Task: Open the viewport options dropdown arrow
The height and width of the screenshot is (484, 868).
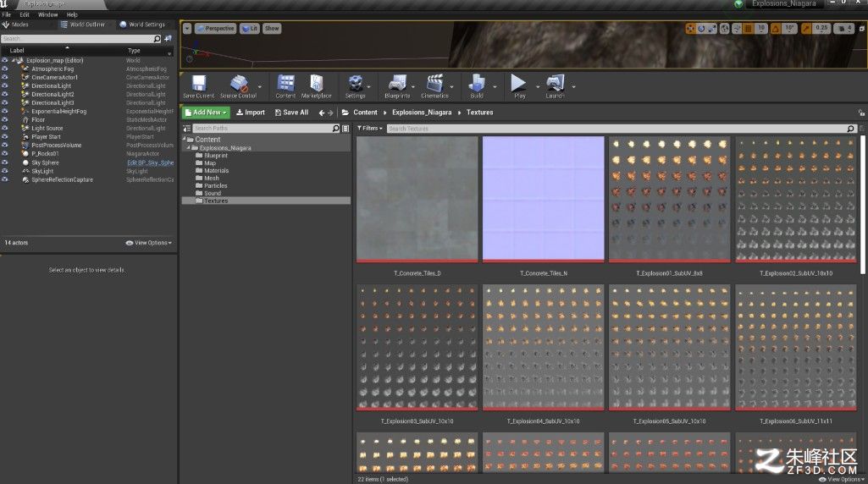Action: pyautogui.click(x=187, y=28)
